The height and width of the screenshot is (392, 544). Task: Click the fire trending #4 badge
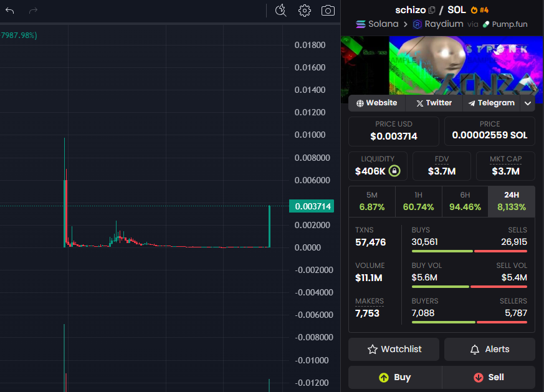(480, 10)
